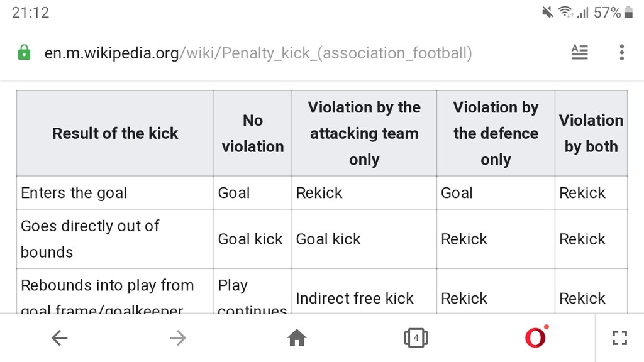Image resolution: width=644 pixels, height=362 pixels.
Task: Open the three-dot browser menu
Action: coord(622,53)
